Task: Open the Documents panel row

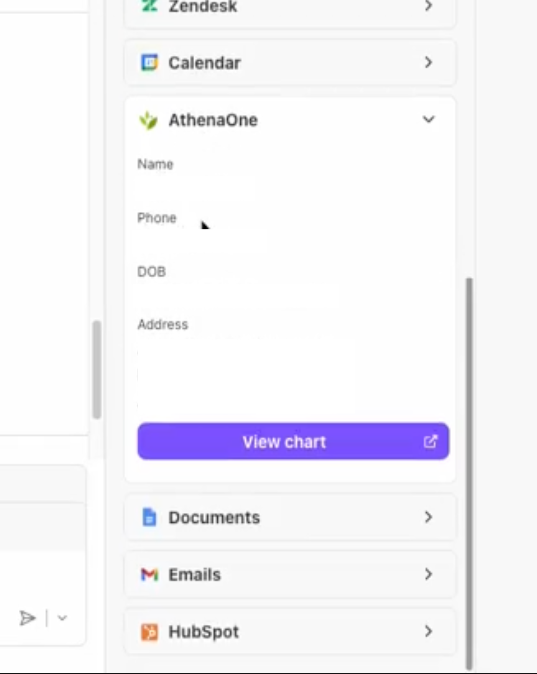Action: [x=290, y=517]
